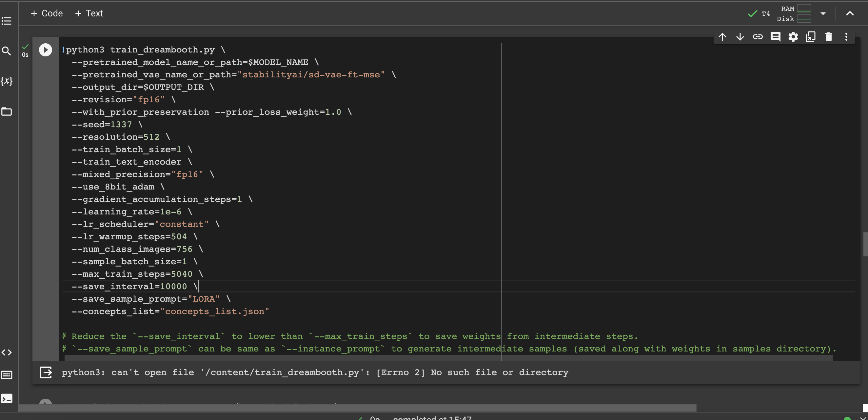The width and height of the screenshot is (868, 420).
Task: Open the Files browser sidebar
Action: (7, 111)
